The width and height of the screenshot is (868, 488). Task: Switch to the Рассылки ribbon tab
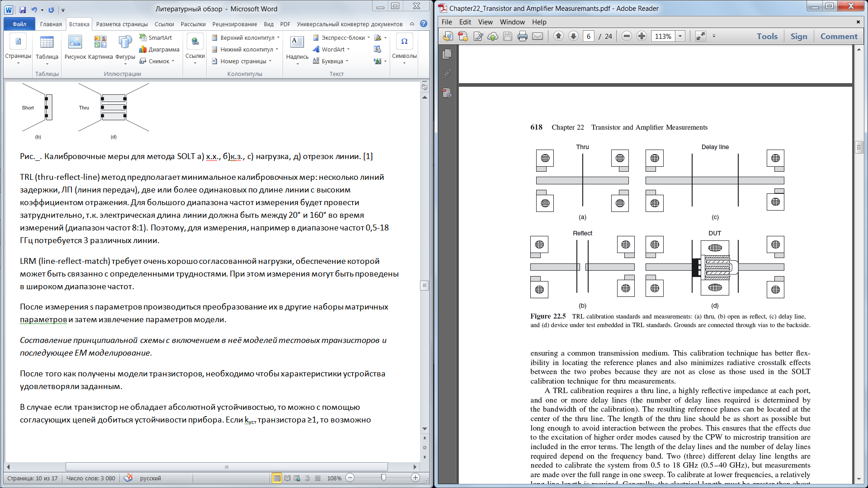(x=193, y=24)
